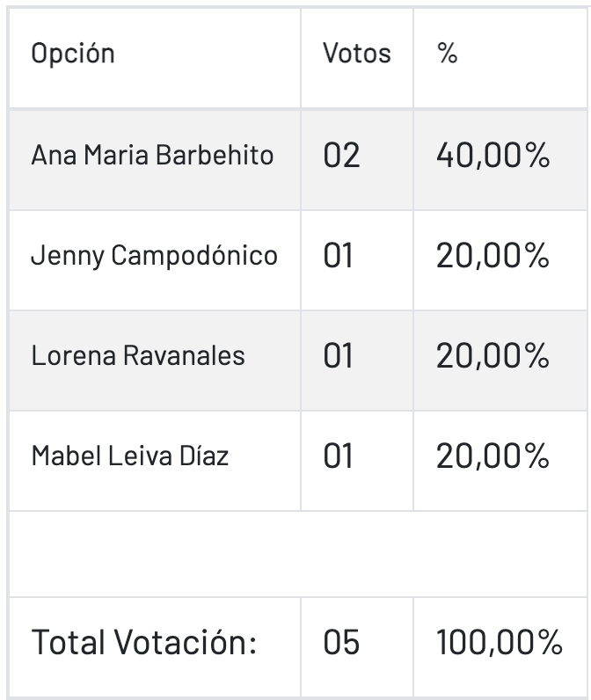This screenshot has width=591, height=700.
Task: Select the Jenny Campodónico name cell
Action: tap(155, 260)
